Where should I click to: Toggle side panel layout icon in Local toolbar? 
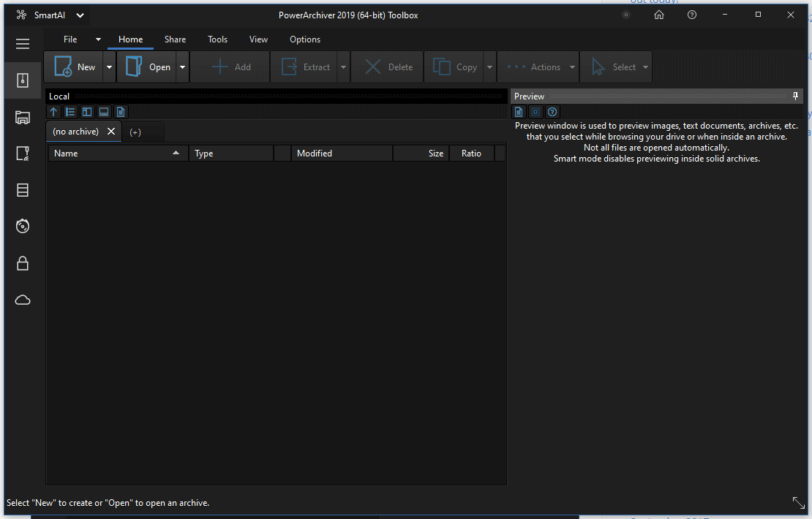tap(87, 112)
